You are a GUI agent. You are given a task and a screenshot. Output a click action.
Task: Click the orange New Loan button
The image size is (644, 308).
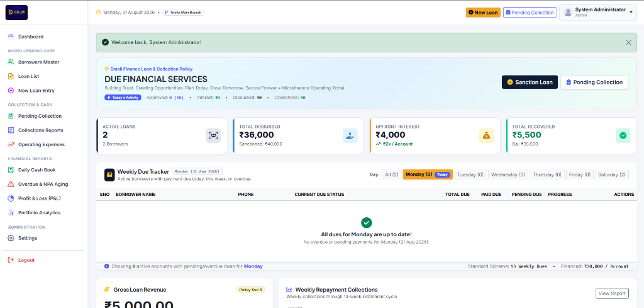483,13
